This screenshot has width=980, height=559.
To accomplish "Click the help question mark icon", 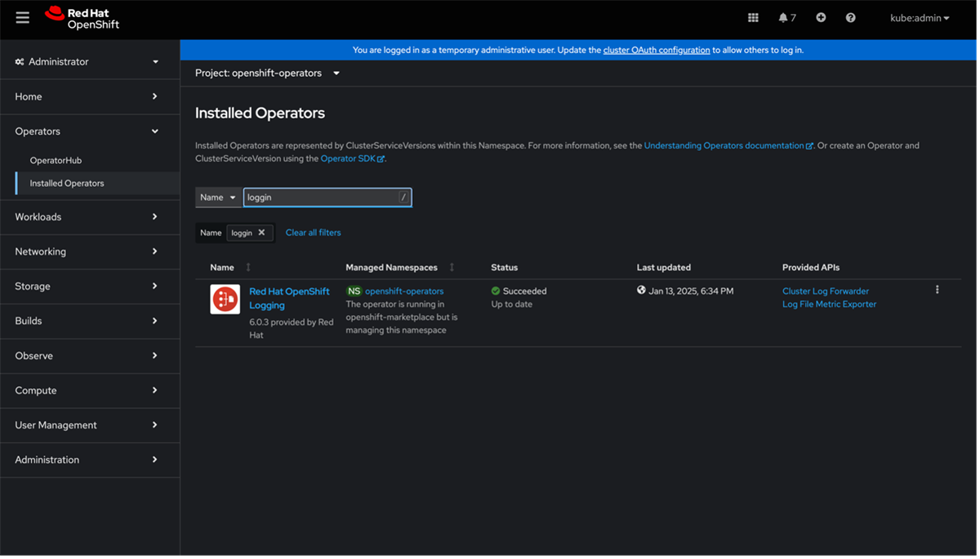I will pyautogui.click(x=850, y=16).
